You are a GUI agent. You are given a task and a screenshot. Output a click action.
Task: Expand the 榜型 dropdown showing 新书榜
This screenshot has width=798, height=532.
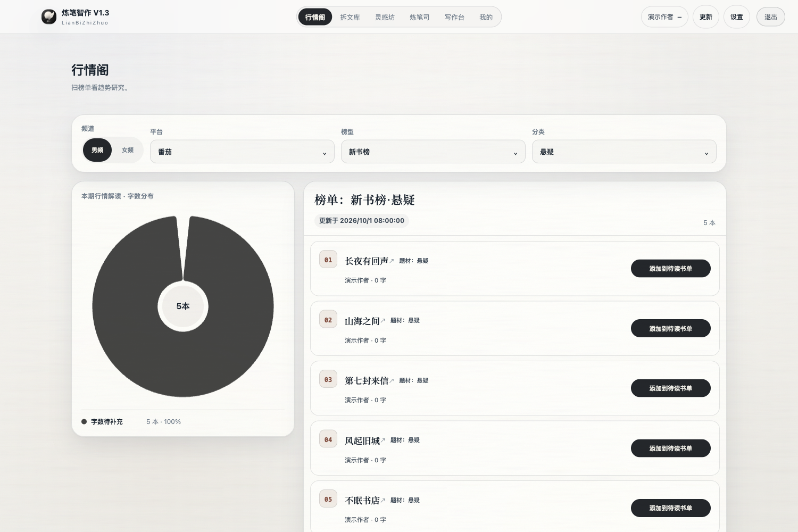pyautogui.click(x=433, y=152)
